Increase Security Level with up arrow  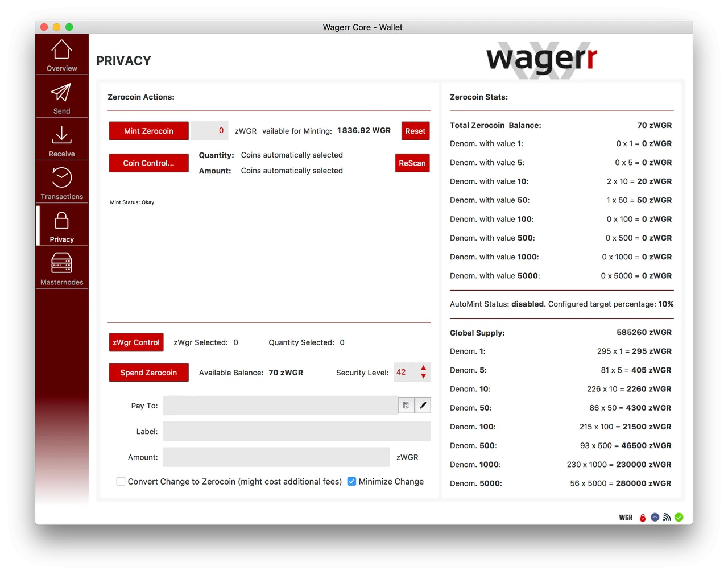(423, 368)
